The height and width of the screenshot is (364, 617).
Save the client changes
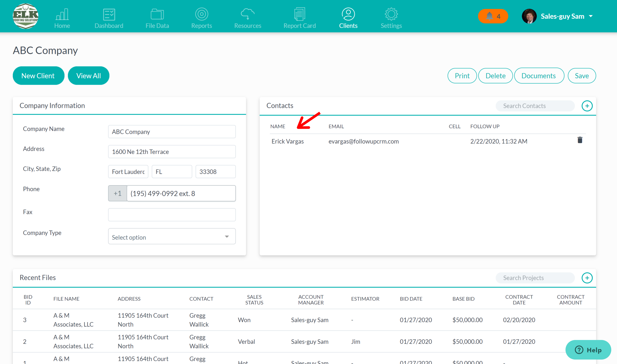tap(582, 76)
